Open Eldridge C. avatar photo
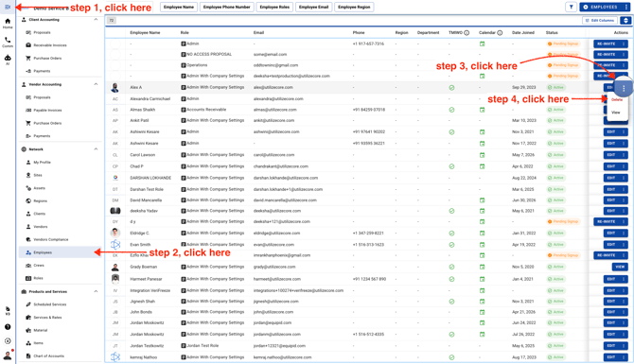 click(x=115, y=233)
